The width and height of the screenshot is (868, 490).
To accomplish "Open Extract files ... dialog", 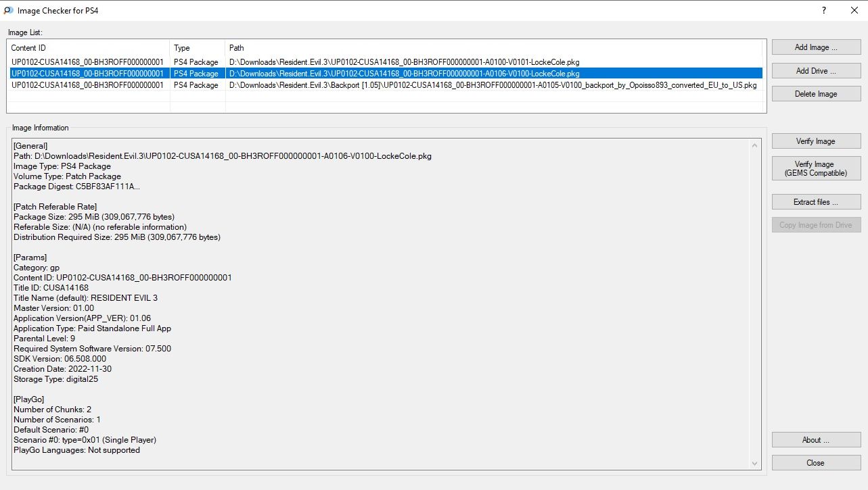I will [816, 202].
